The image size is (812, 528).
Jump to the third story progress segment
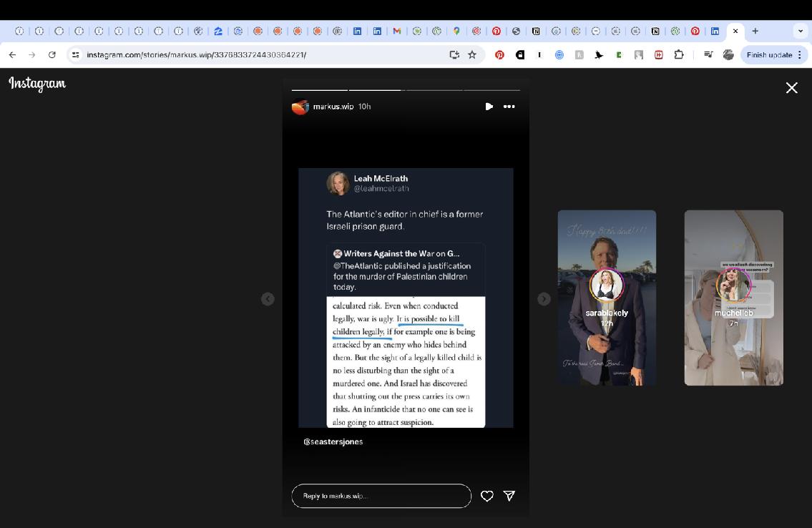tap(434, 90)
